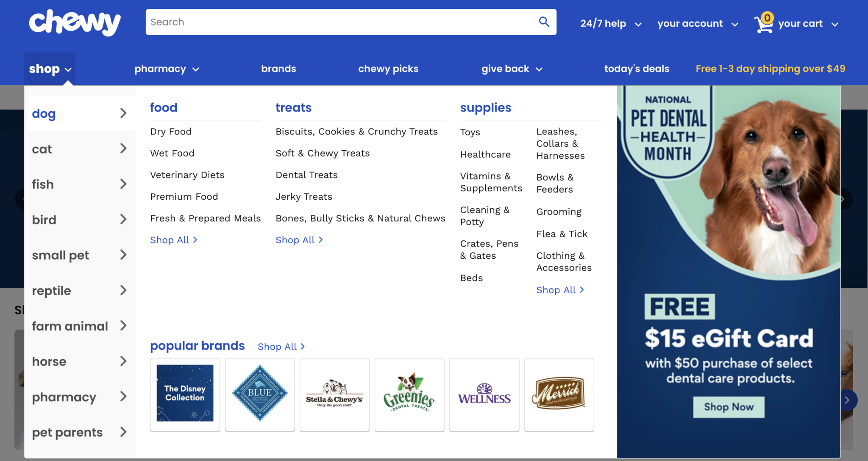Click the Stella and Chewy's brand thumbnail
Viewport: 868px width, 461px height.
334,394
